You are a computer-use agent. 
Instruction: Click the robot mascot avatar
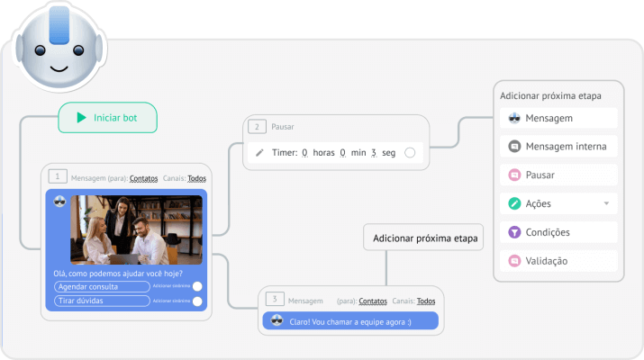click(59, 46)
